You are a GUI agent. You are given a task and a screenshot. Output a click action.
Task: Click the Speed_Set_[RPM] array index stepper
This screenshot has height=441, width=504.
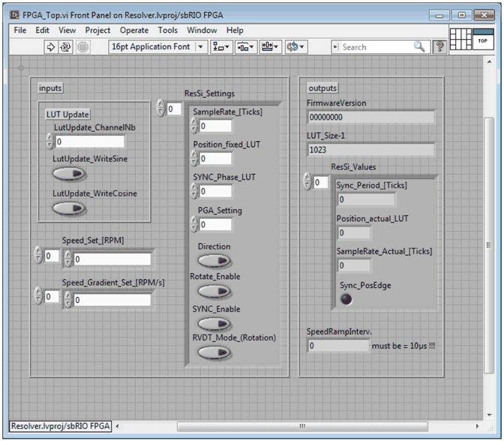tap(38, 255)
